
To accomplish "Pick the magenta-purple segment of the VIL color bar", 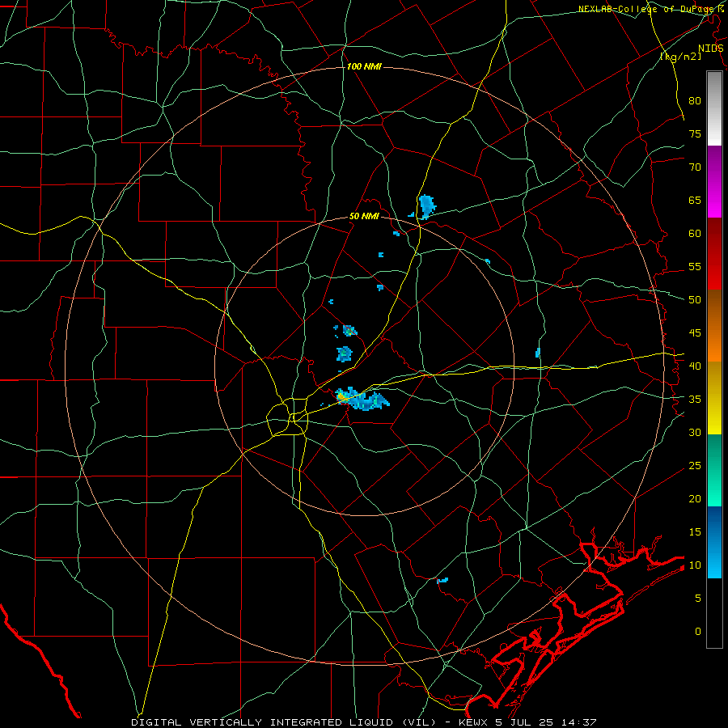I will click(714, 182).
